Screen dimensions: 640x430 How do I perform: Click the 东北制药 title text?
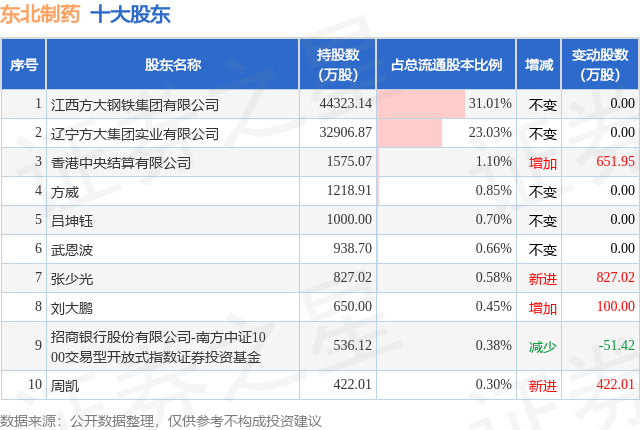click(40, 14)
